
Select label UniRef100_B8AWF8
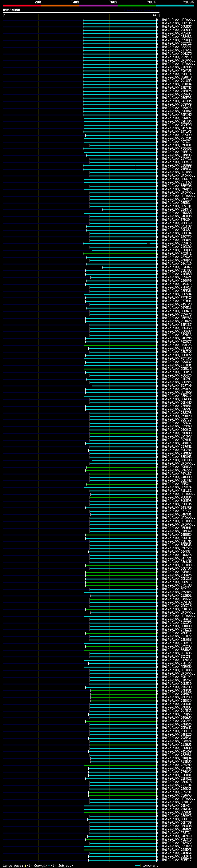[x=176, y=78]
